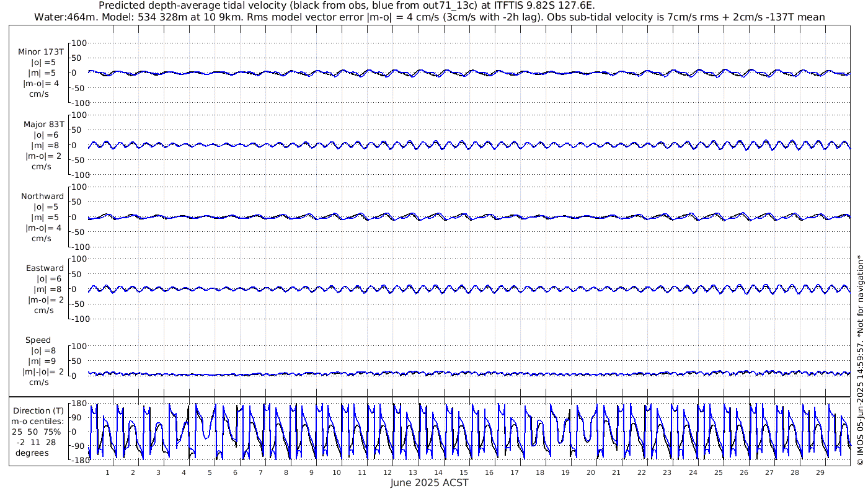Click '|o| =6' under the Eastward label
The width and height of the screenshot is (868, 496).
[48, 278]
